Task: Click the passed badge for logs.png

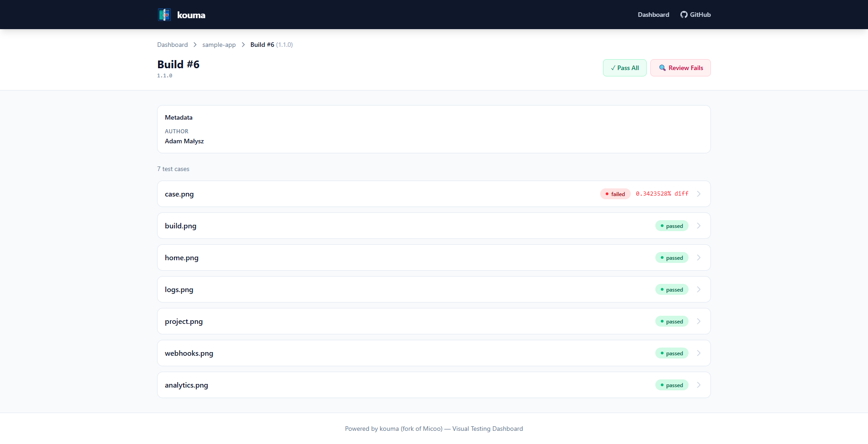Action: click(672, 289)
